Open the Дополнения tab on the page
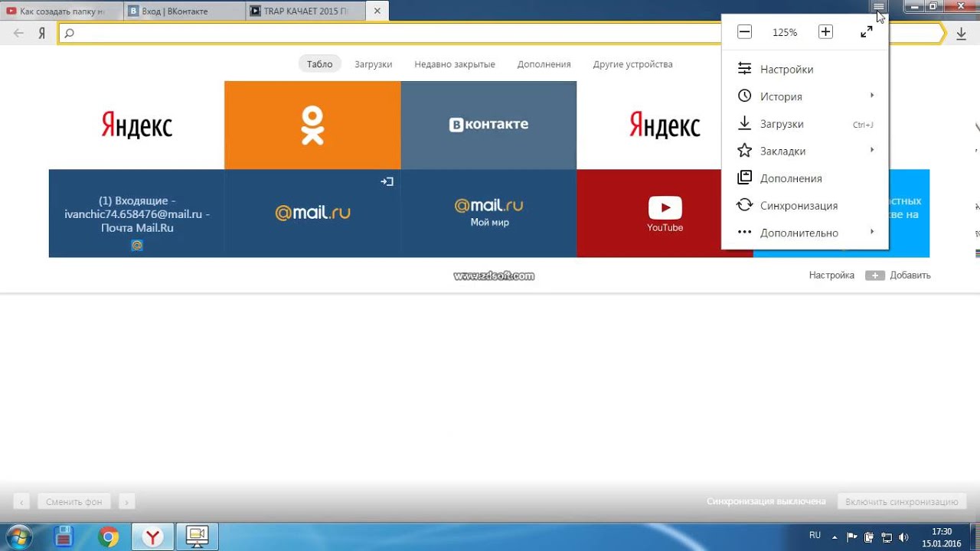This screenshot has height=551, width=980. tap(544, 64)
